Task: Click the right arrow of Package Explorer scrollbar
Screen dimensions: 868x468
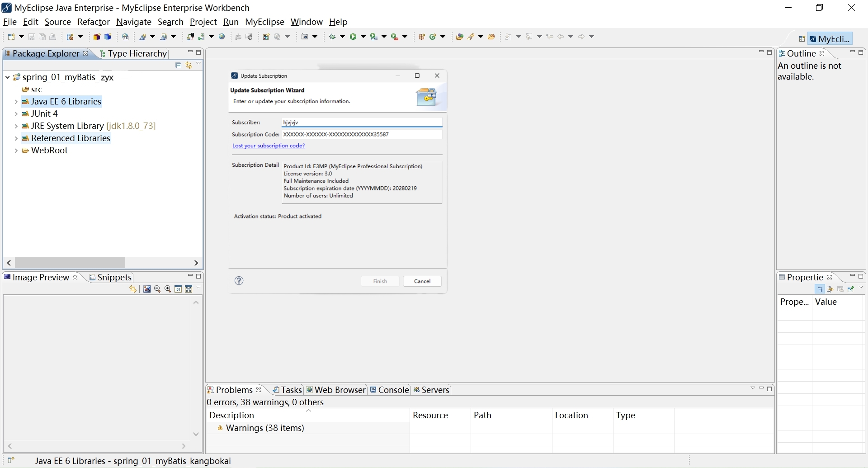Action: [x=196, y=263]
